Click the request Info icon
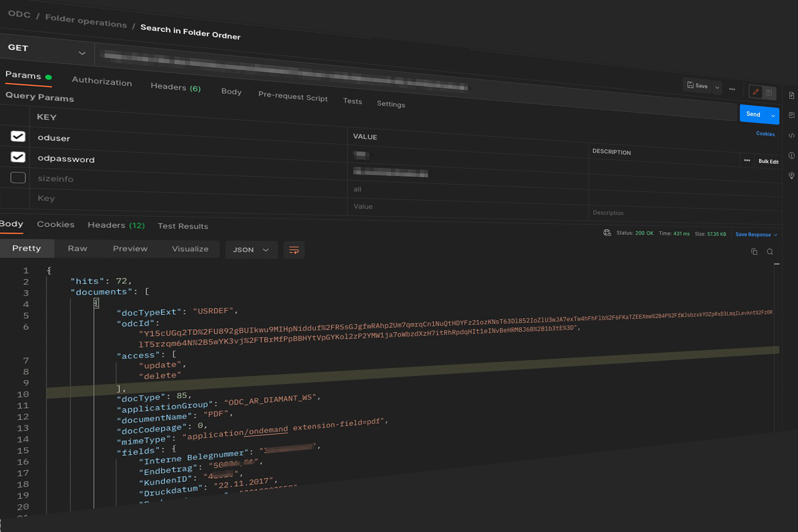This screenshot has width=798, height=532. coord(792,155)
